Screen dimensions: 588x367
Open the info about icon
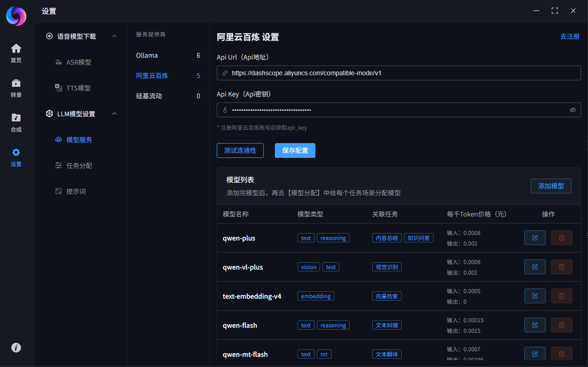[16, 348]
